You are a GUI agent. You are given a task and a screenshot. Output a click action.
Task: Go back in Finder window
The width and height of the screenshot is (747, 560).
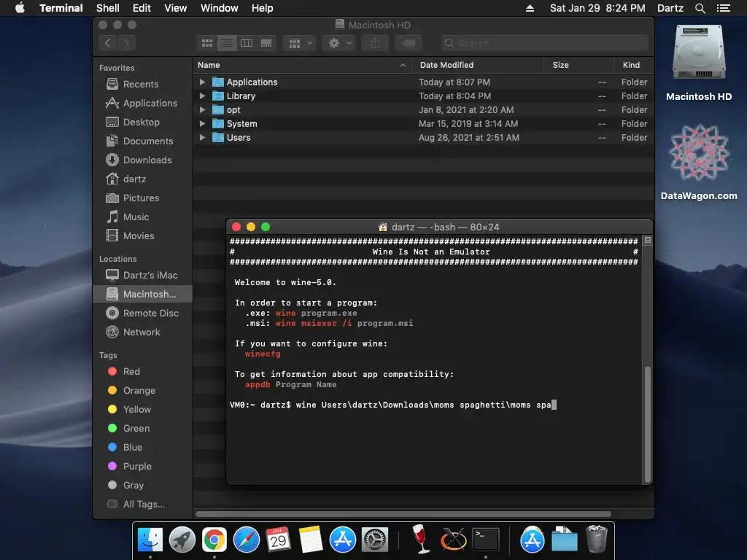(x=108, y=43)
